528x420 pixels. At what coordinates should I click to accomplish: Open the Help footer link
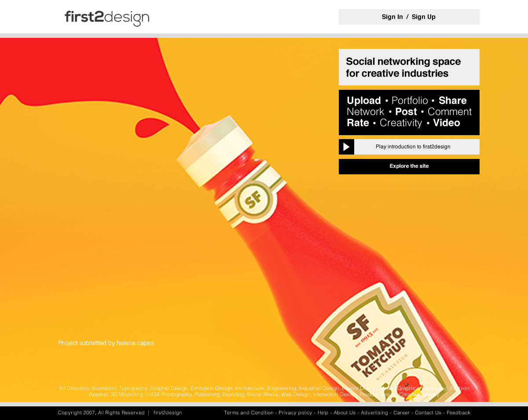point(323,413)
